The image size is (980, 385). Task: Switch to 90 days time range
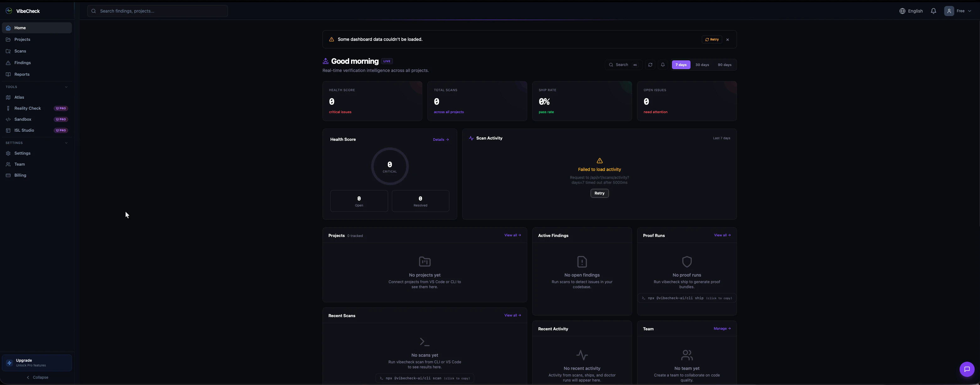(x=724, y=65)
